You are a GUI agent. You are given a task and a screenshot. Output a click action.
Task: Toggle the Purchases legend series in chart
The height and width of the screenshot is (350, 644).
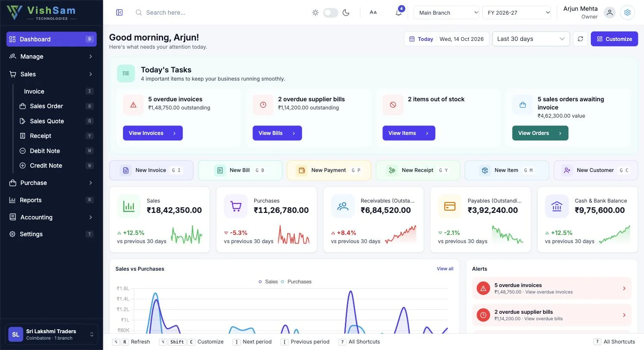point(296,281)
